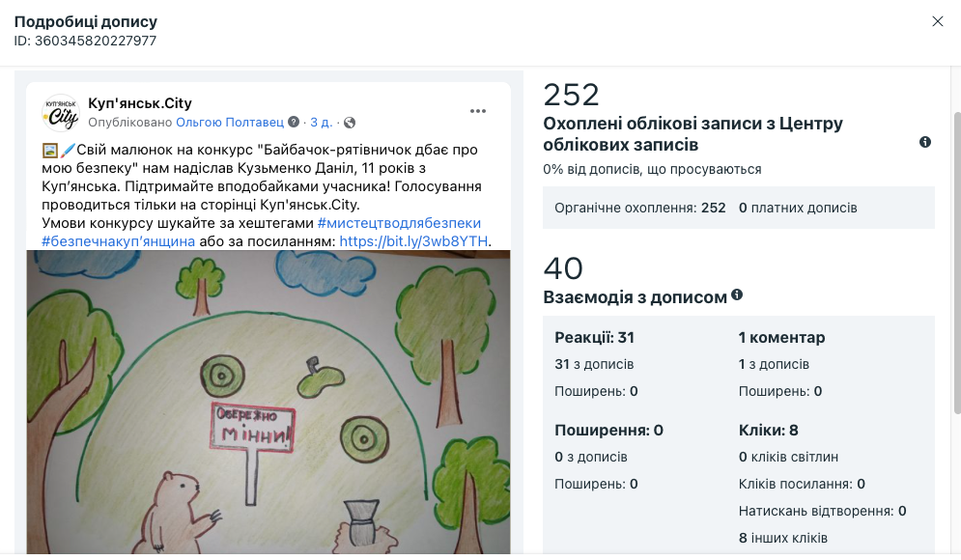Close the post details dialog
This screenshot has height=560, width=961.
coord(937,21)
